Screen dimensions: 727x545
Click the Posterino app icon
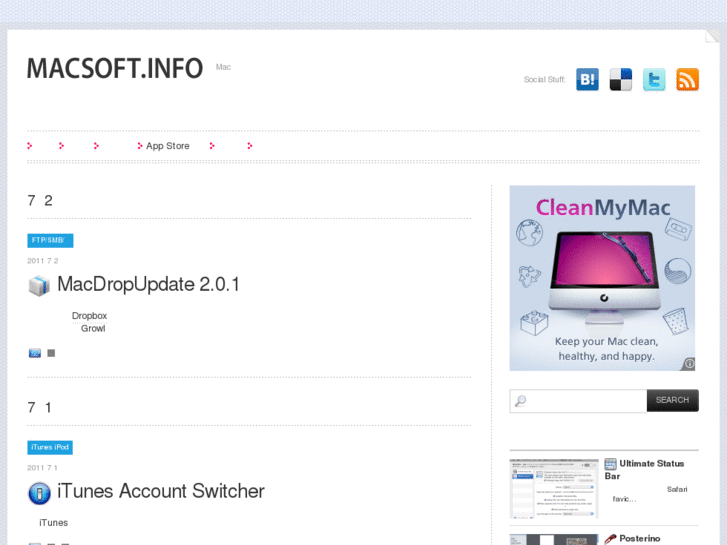[x=611, y=539]
